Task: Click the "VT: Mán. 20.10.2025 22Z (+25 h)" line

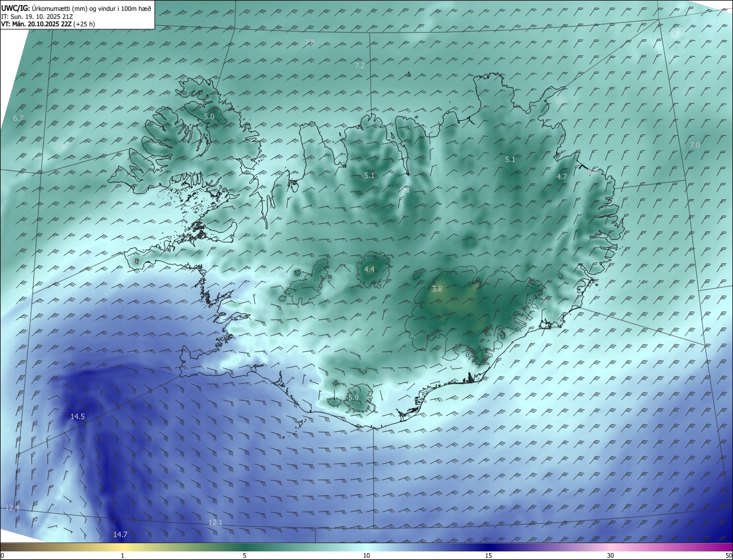Action: 48,24
